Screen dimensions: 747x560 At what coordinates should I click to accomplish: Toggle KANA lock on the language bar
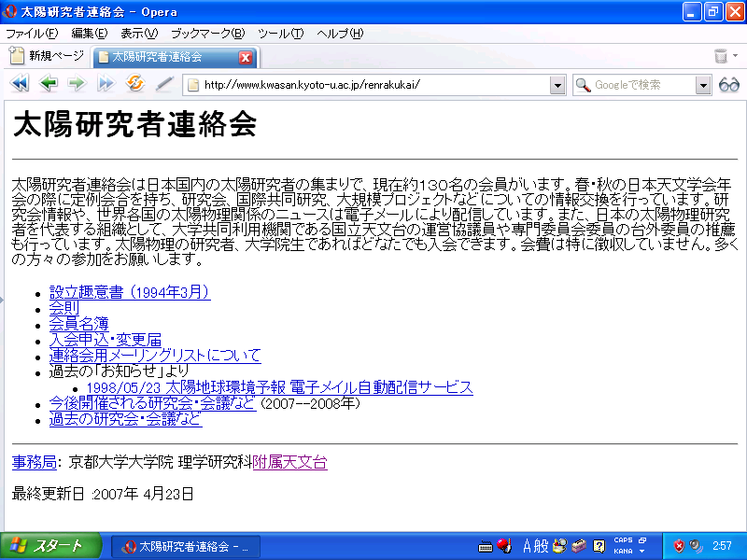point(623,551)
